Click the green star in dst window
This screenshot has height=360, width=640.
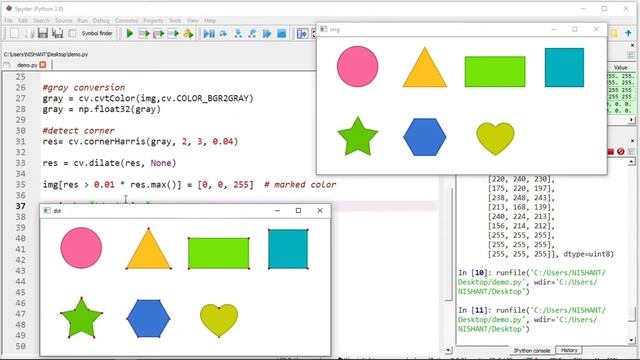point(81,318)
